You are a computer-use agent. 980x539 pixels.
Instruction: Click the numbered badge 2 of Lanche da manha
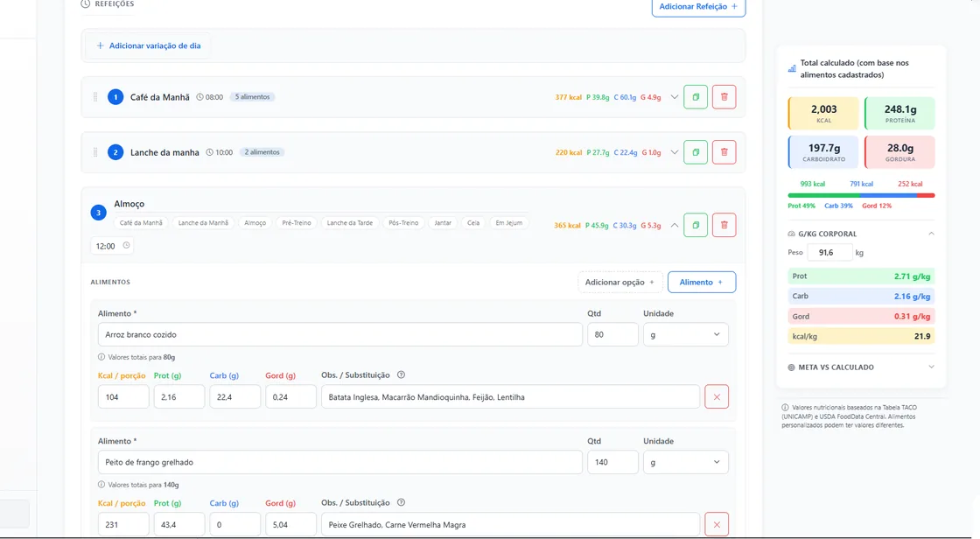[x=115, y=152]
